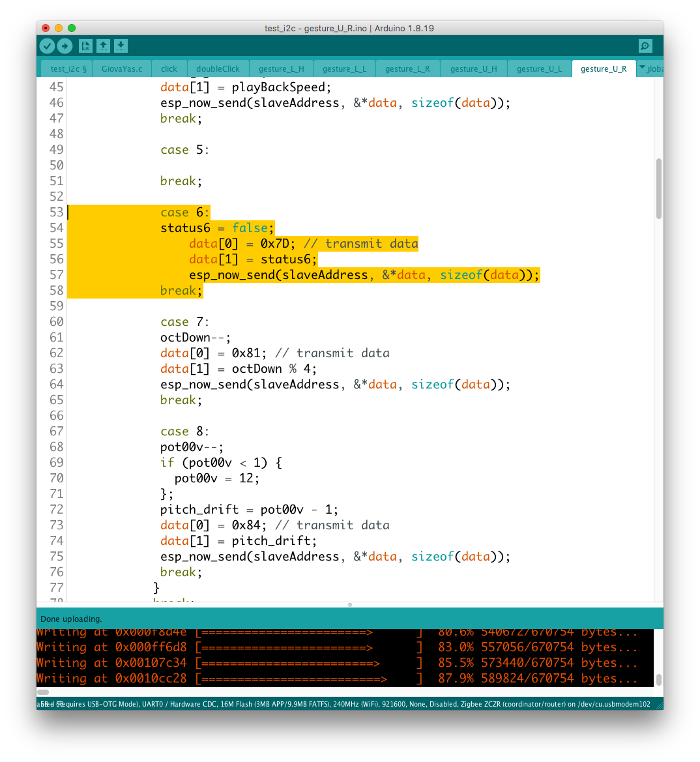Image resolution: width=700 pixels, height=762 pixels.
Task: Open the gesture_L_H tab
Action: click(x=281, y=68)
